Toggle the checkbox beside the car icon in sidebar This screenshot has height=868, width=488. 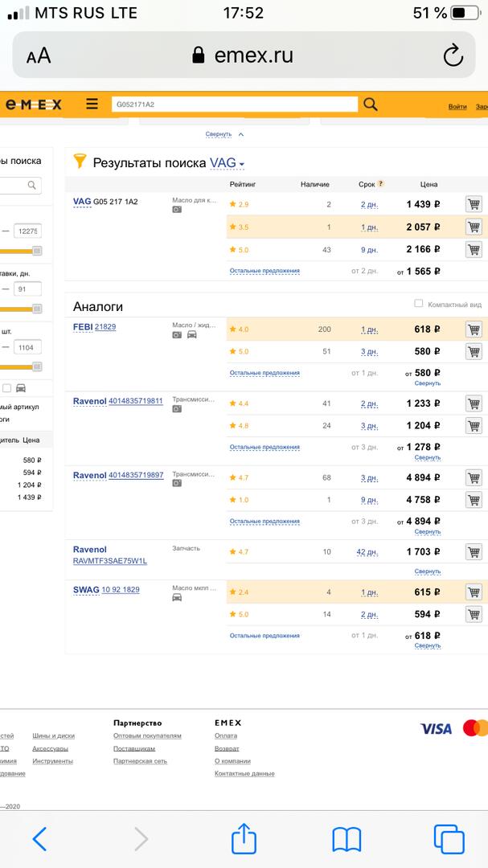pyautogui.click(x=6, y=388)
